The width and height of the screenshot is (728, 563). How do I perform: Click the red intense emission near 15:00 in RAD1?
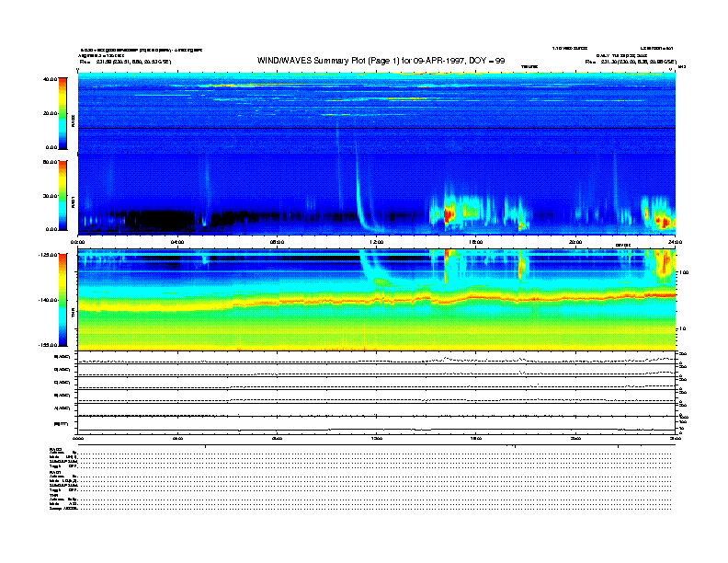[x=448, y=215]
